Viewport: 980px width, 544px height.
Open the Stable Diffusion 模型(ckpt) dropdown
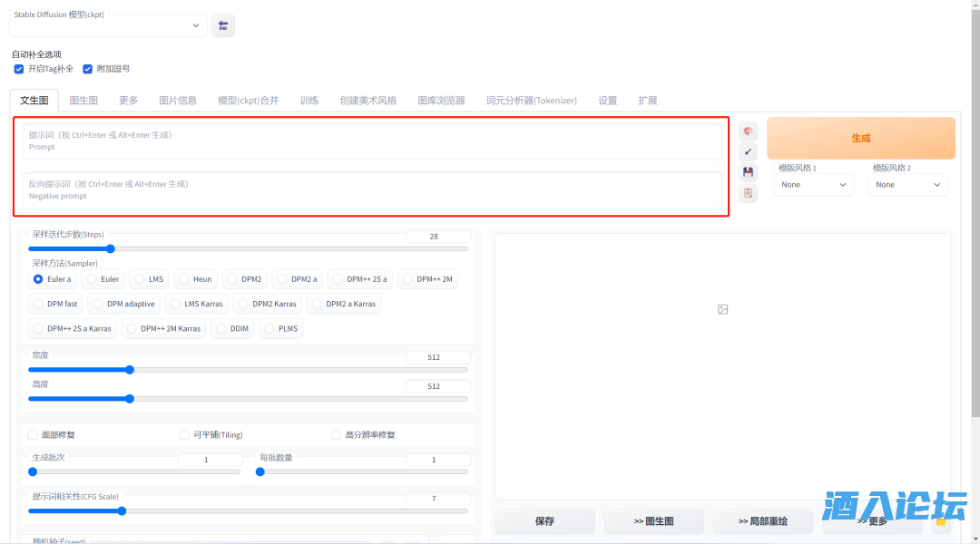pyautogui.click(x=108, y=25)
